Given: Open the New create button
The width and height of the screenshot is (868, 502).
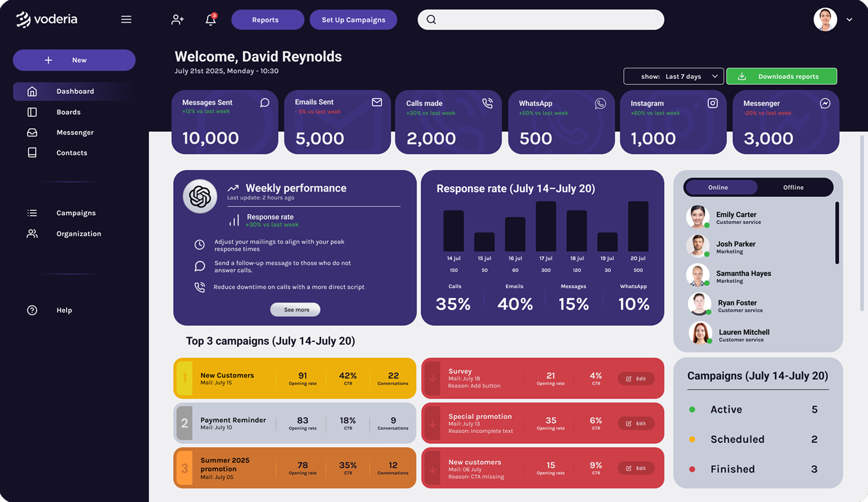Looking at the screenshot, I should point(74,60).
